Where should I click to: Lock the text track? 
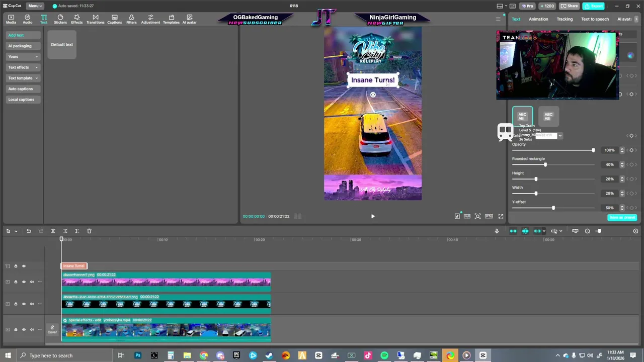pos(16,266)
